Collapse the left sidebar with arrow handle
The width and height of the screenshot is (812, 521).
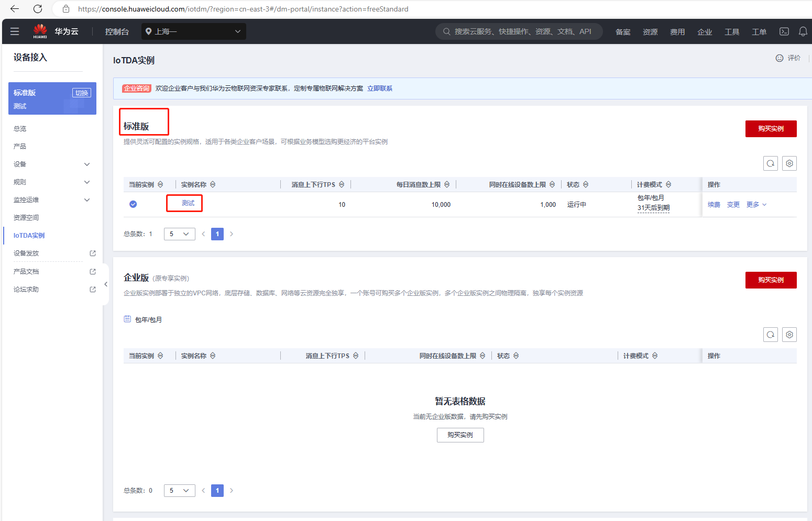(x=106, y=284)
